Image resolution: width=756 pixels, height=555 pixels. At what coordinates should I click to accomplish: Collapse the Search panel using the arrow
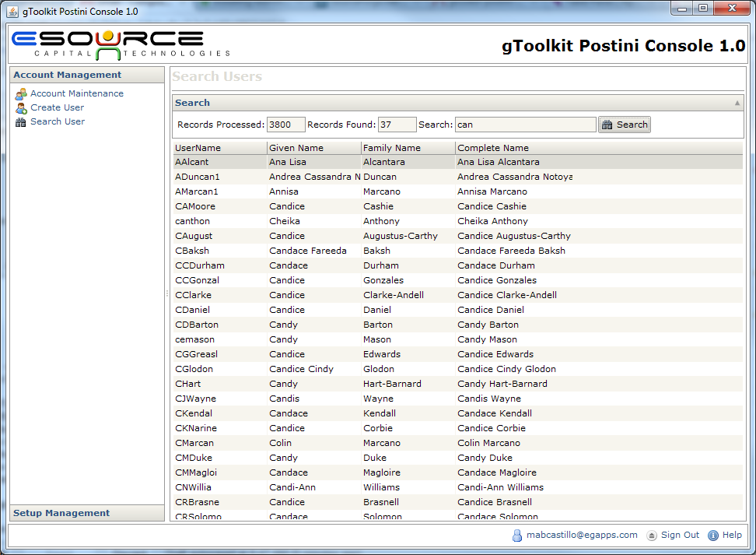pos(737,103)
